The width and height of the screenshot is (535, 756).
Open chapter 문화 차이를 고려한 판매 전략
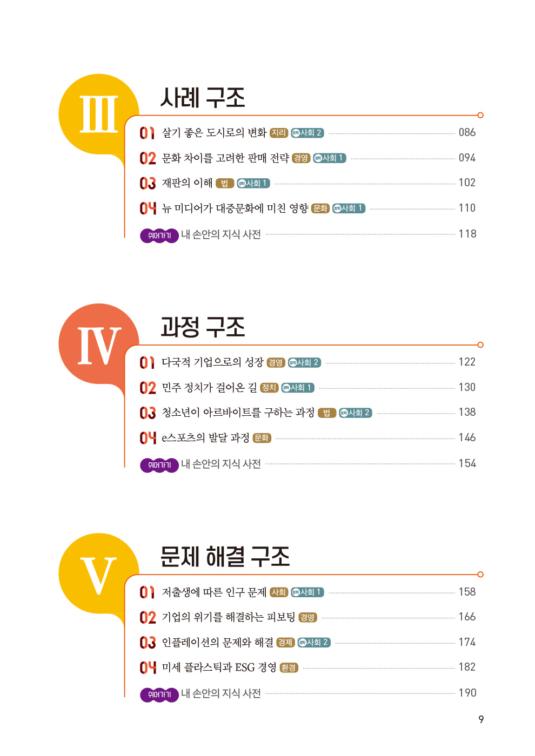point(225,158)
